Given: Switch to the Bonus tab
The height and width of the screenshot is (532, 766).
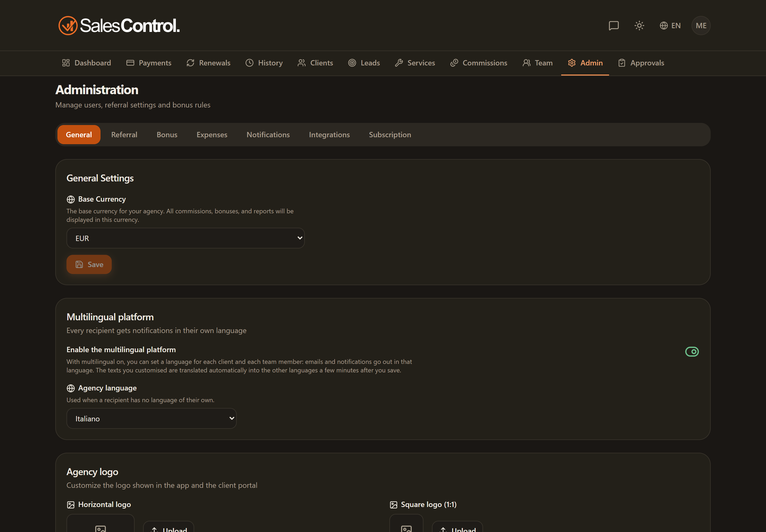Looking at the screenshot, I should coord(167,135).
